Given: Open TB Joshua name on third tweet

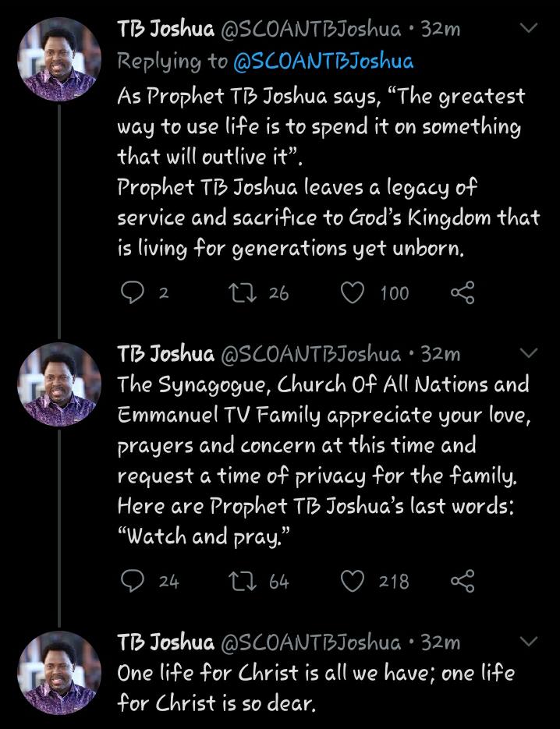Looking at the screenshot, I should [165, 642].
